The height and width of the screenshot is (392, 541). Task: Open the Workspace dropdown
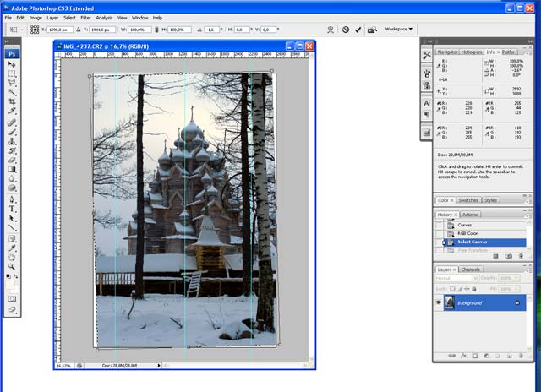click(x=399, y=29)
